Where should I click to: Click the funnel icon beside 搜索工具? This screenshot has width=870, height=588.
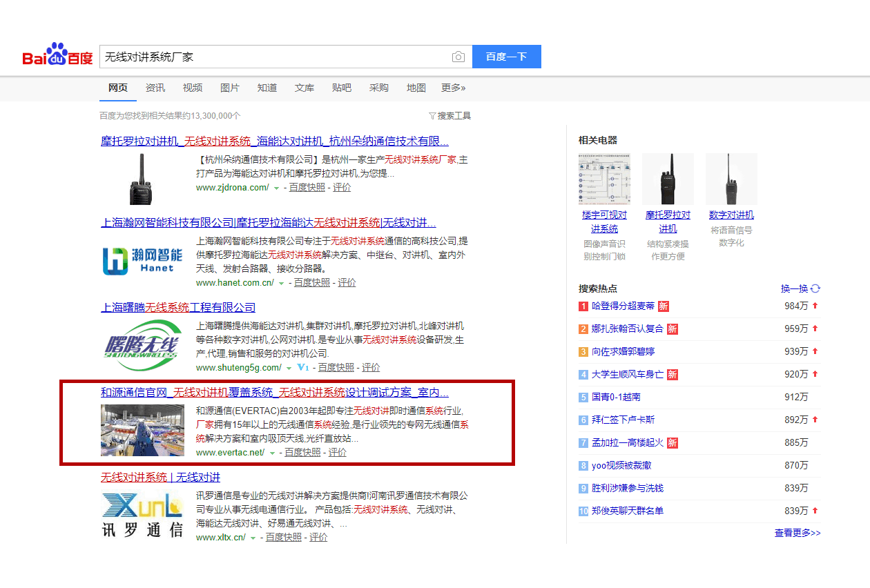pyautogui.click(x=432, y=116)
